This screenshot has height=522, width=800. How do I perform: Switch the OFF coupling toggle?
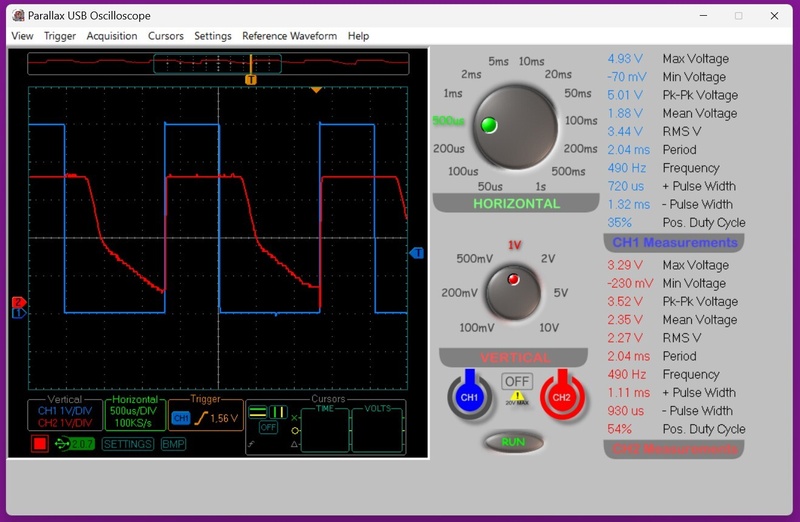[x=517, y=381]
